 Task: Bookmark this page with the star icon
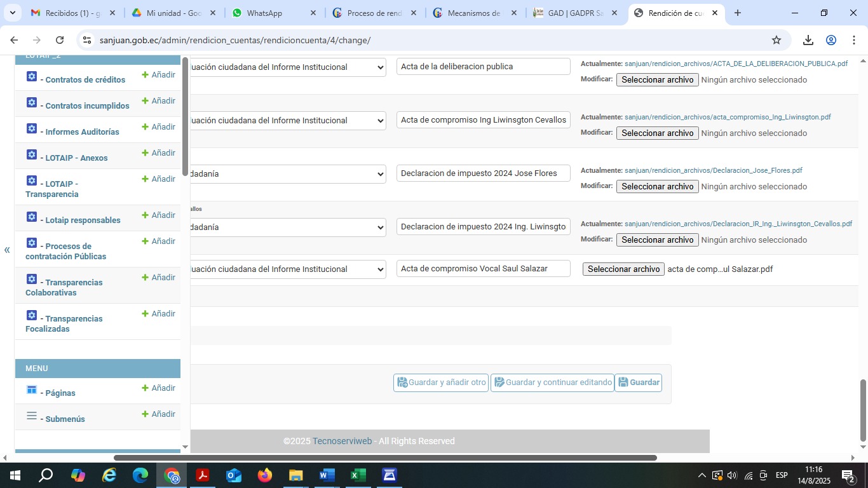click(x=776, y=40)
